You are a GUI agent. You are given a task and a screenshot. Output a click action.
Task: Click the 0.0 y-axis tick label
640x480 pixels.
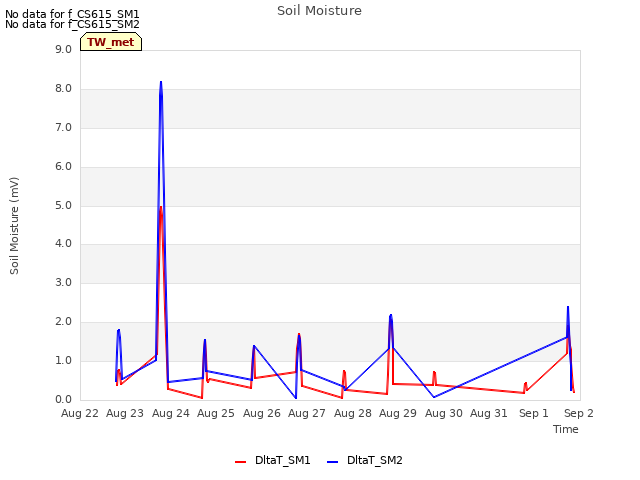[63, 400]
